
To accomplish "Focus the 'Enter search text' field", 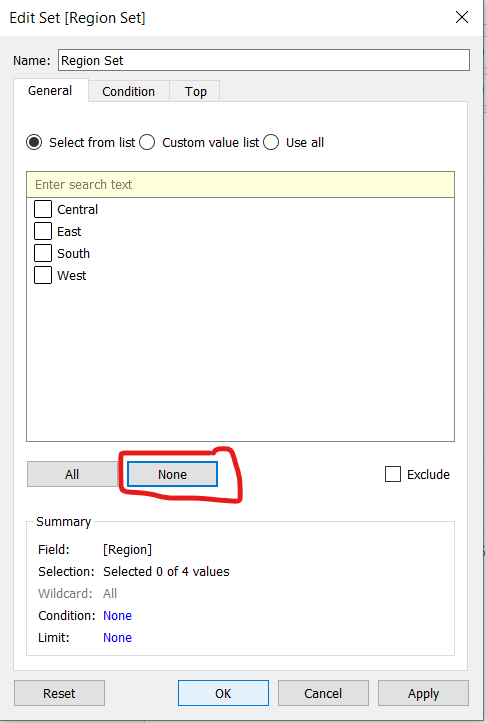I will pos(240,184).
